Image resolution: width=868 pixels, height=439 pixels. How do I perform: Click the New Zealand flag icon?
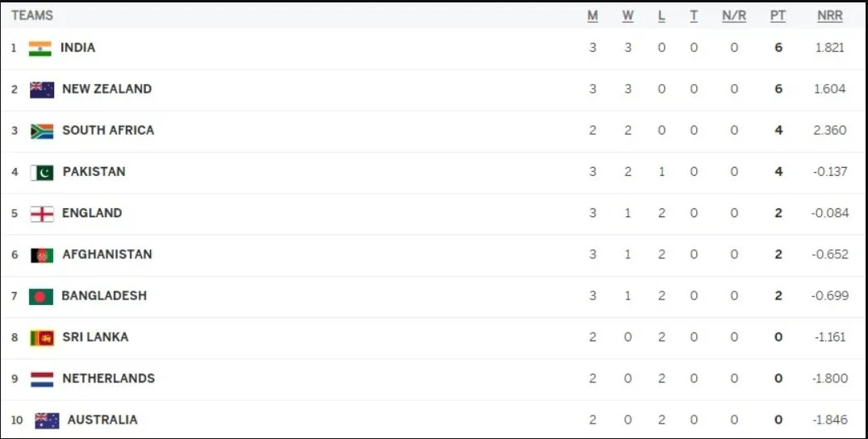(x=42, y=90)
